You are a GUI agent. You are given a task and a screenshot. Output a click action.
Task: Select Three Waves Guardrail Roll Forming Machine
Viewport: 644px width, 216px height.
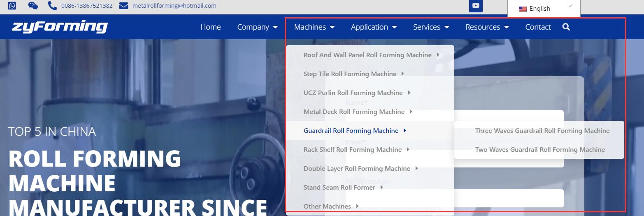[542, 131]
